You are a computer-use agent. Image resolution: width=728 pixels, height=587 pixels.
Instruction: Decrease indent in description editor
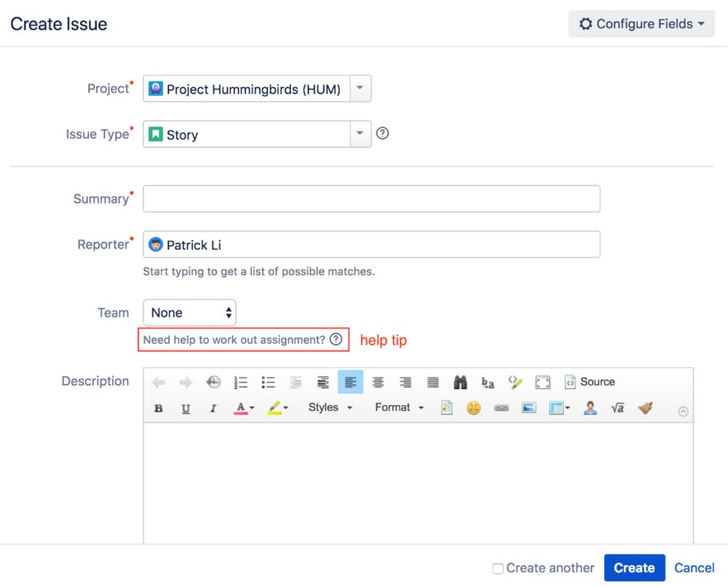click(296, 382)
